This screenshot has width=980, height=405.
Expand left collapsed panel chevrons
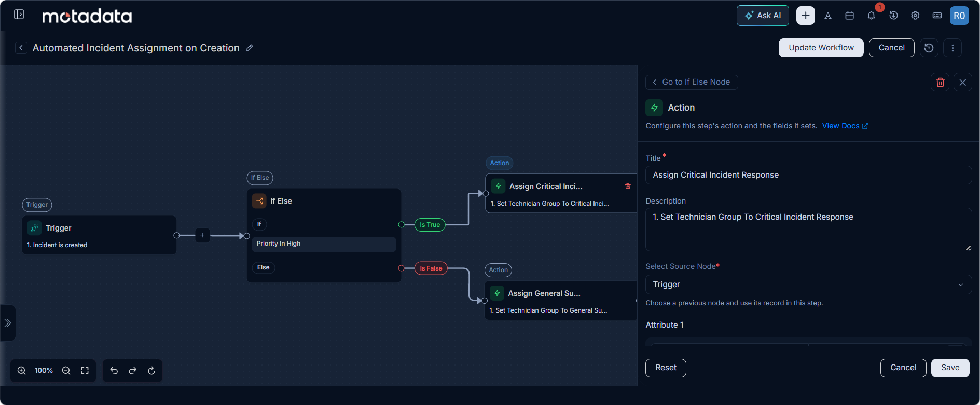pyautogui.click(x=8, y=323)
